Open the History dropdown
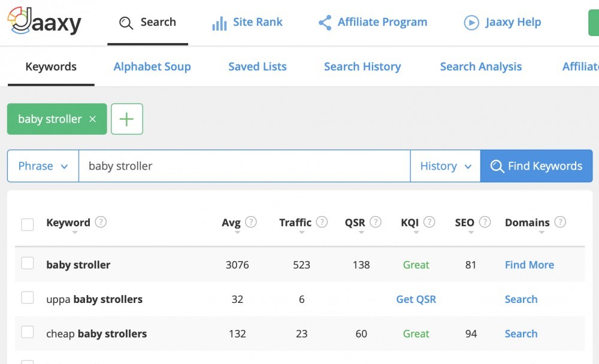This screenshot has height=364, width=599. [x=446, y=166]
